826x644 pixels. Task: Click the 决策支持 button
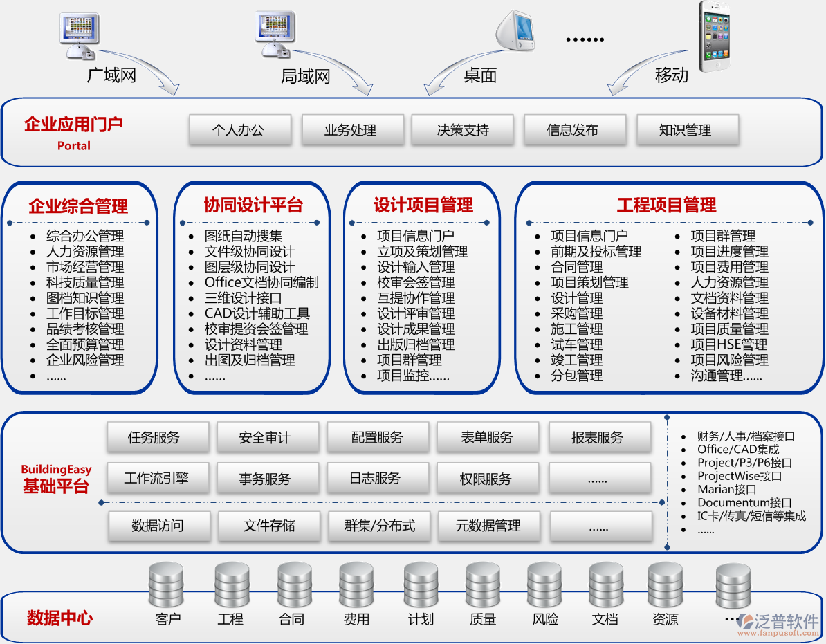pos(462,129)
